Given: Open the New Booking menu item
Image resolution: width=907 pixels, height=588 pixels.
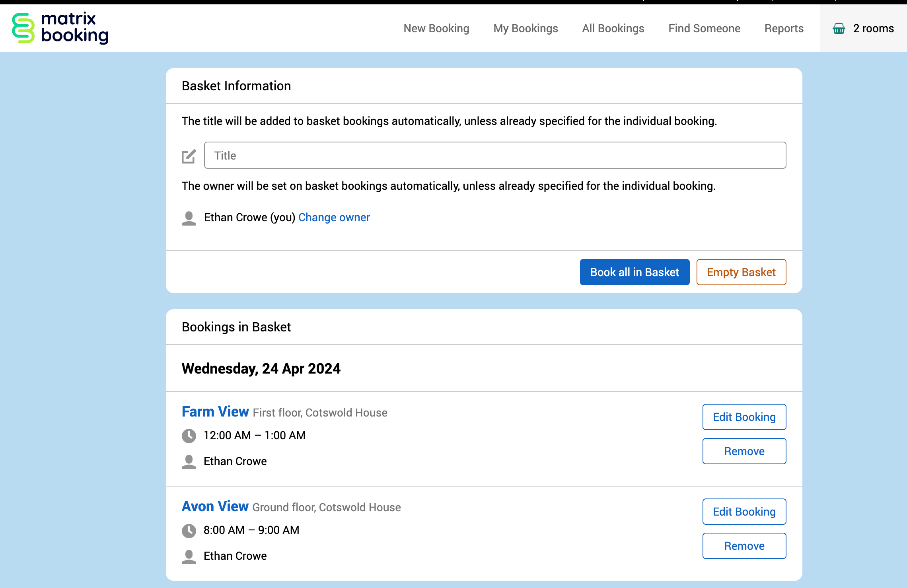Looking at the screenshot, I should click(436, 28).
